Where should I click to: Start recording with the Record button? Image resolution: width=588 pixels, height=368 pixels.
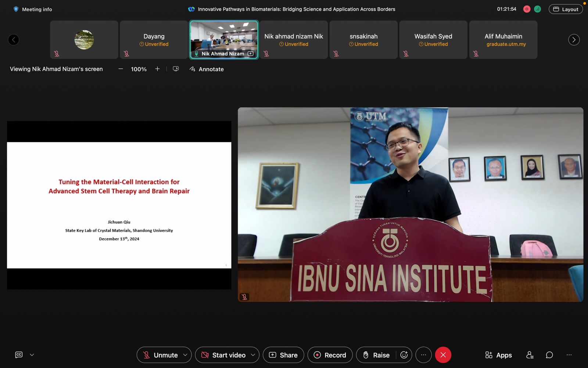[330, 355]
